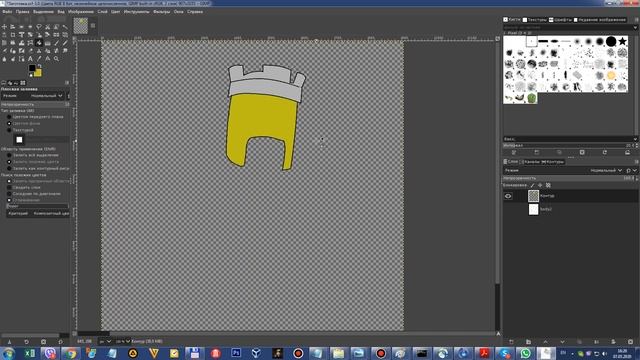Select the Crop tool
640x360 pixels.
[x=13, y=35]
